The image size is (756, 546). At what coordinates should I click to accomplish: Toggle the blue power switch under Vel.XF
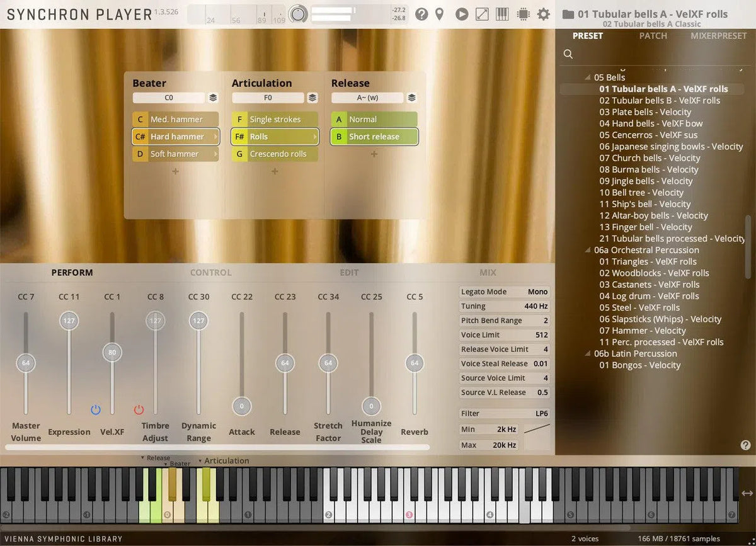click(x=96, y=410)
